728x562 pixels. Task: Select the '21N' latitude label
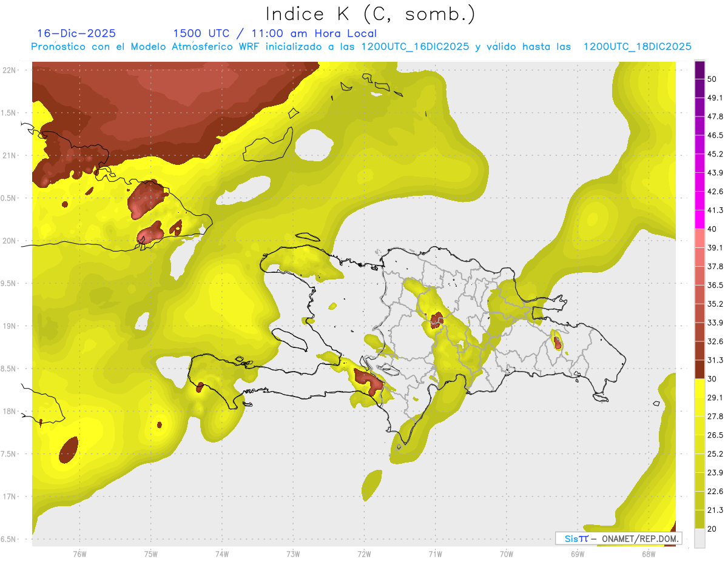point(10,155)
